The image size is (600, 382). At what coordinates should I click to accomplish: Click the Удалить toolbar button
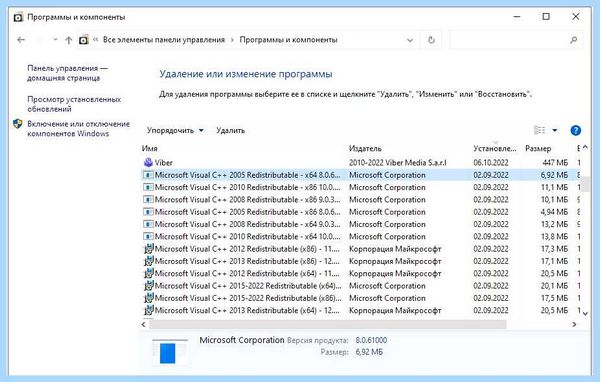tap(230, 131)
